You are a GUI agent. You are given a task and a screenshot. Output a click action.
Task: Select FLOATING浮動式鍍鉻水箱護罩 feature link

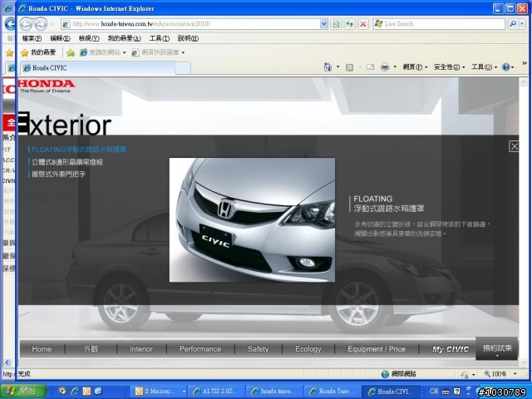77,150
